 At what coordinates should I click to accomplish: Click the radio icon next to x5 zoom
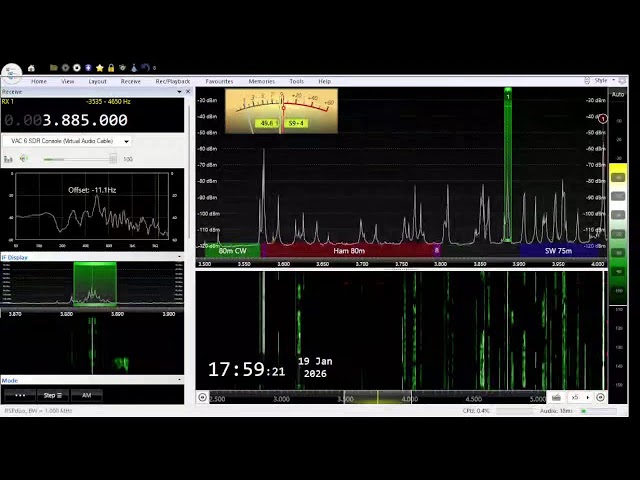[x=556, y=397]
